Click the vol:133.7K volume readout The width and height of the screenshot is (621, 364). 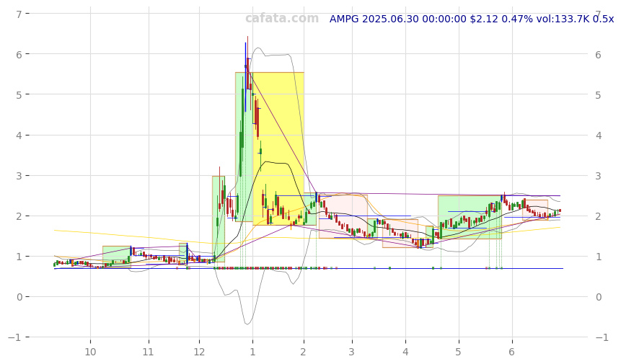click(x=563, y=19)
